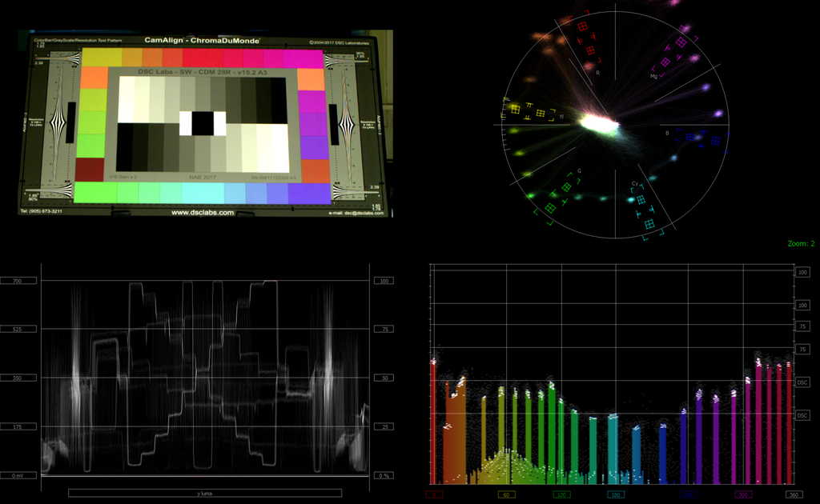This screenshot has height=504, width=820.
Task: Click the '0 %' scale label
Action: 384,475
